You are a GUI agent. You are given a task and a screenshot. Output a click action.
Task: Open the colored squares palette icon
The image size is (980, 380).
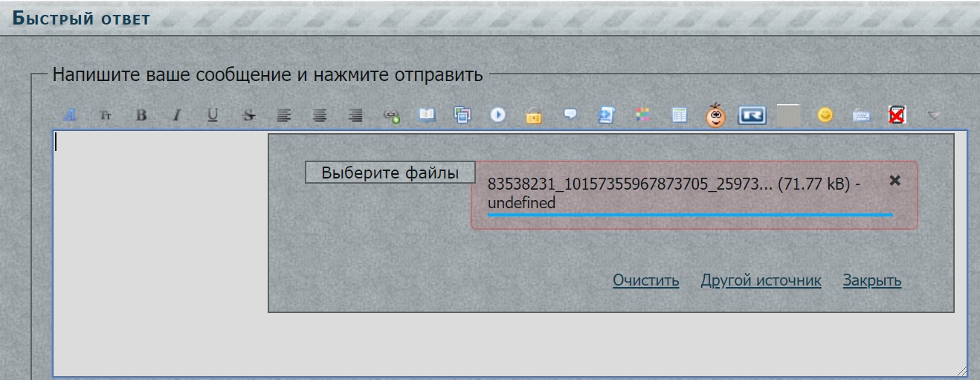coord(642,115)
